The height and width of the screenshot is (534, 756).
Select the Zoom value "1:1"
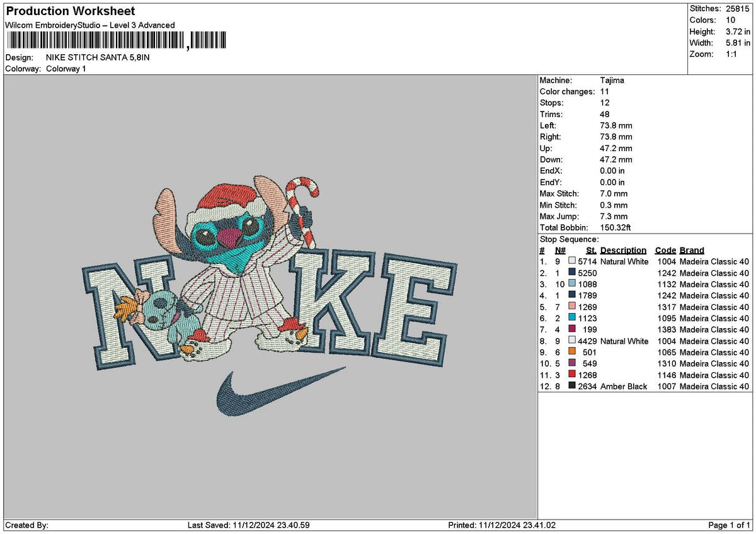click(x=732, y=54)
